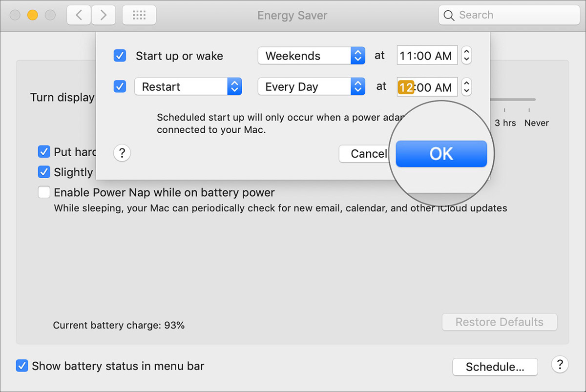The height and width of the screenshot is (392, 586).
Task: Click the Schedule... button
Action: [x=495, y=367]
